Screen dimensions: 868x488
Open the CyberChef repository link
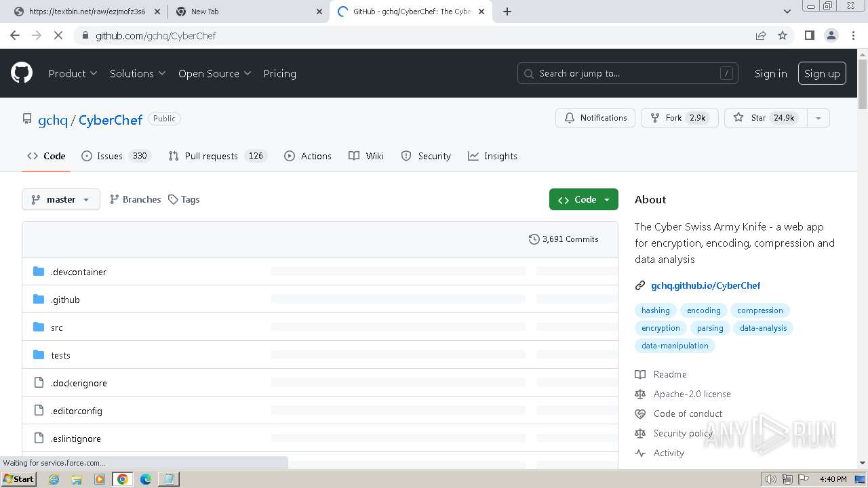(x=111, y=120)
